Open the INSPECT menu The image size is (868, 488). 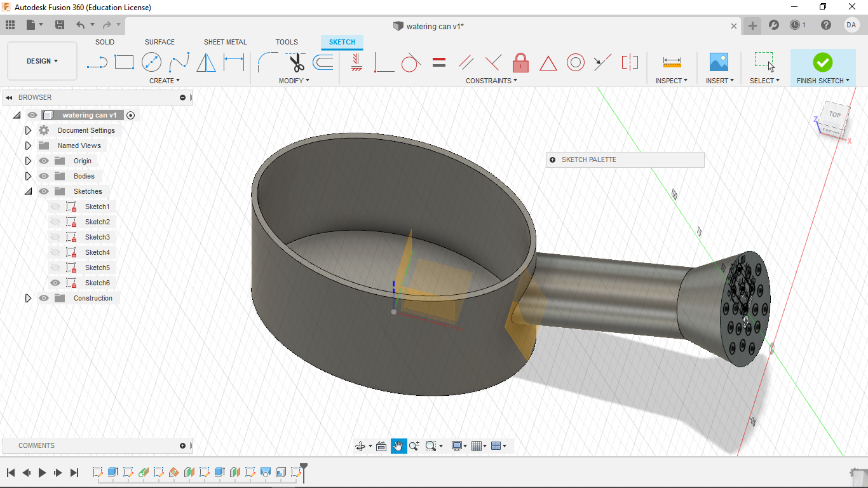672,81
